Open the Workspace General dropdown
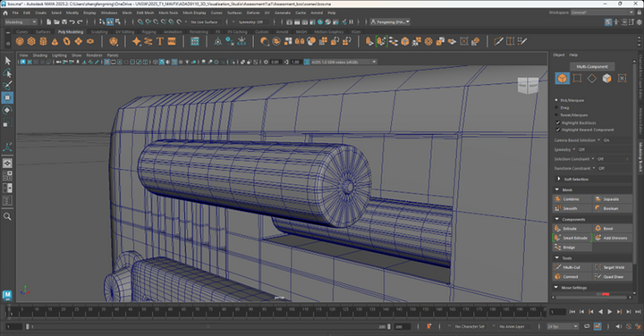Screen dimensions: 644x336 click(602, 13)
